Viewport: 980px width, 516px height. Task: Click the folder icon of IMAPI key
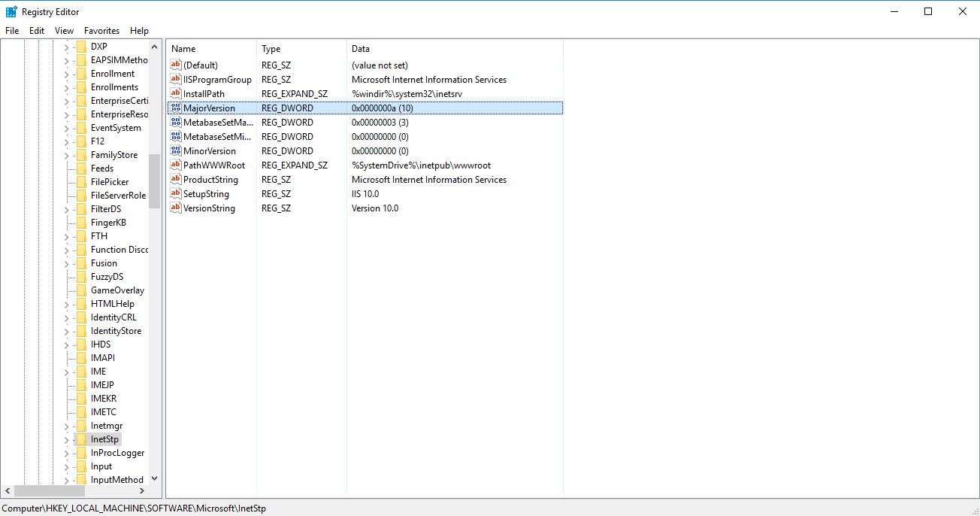pos(81,358)
